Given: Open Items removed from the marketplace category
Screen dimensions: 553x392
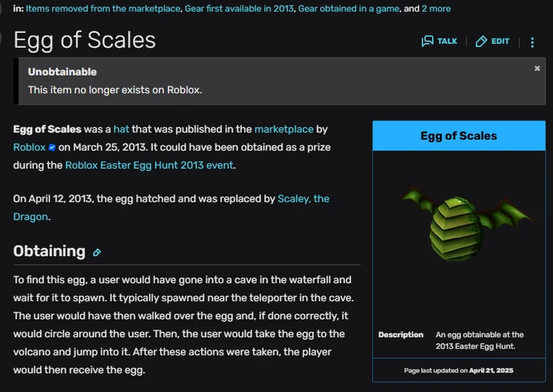Looking at the screenshot, I should 103,9.
